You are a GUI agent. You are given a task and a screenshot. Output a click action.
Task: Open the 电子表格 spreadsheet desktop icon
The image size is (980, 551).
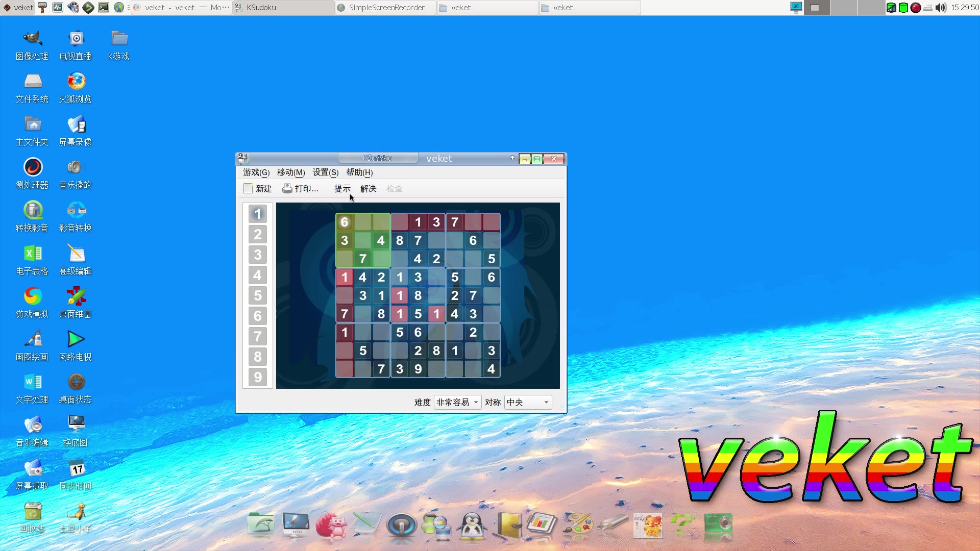[x=33, y=254]
